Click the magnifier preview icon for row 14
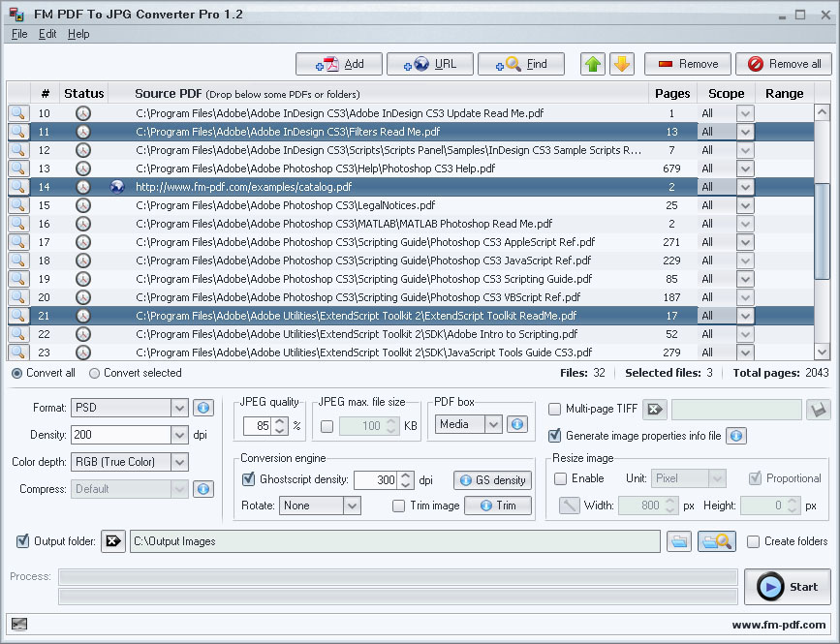The height and width of the screenshot is (644, 840). tap(18, 187)
